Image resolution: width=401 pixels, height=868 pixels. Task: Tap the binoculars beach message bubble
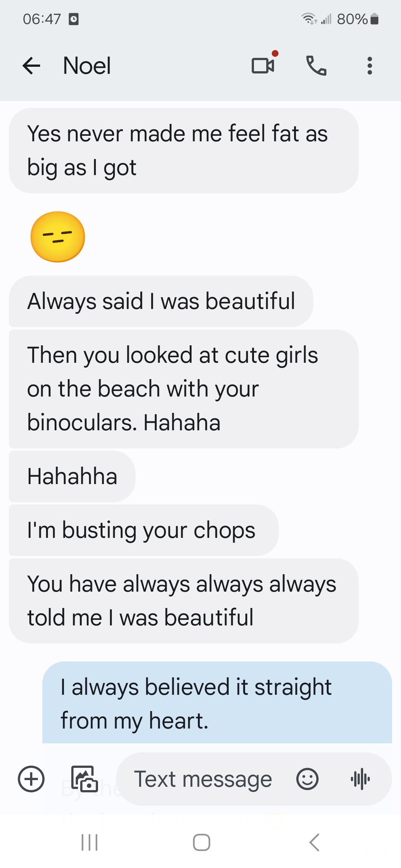point(184,389)
